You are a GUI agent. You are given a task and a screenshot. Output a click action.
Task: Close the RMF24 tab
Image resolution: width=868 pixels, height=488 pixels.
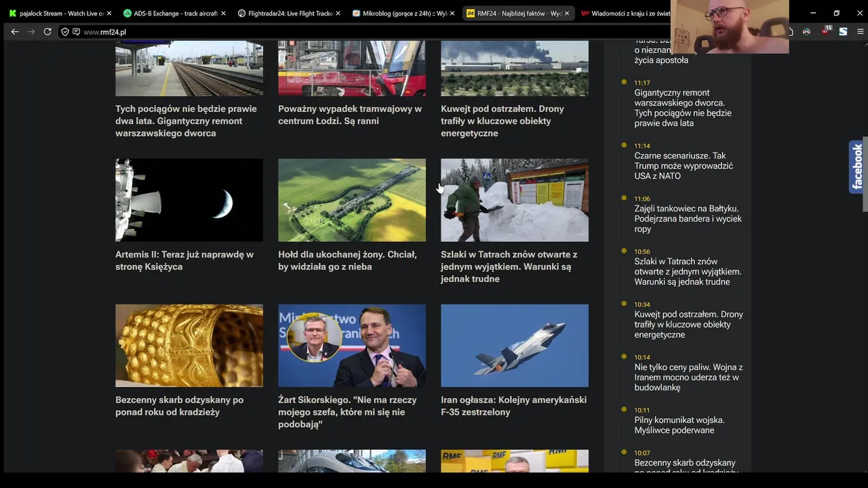click(x=567, y=14)
